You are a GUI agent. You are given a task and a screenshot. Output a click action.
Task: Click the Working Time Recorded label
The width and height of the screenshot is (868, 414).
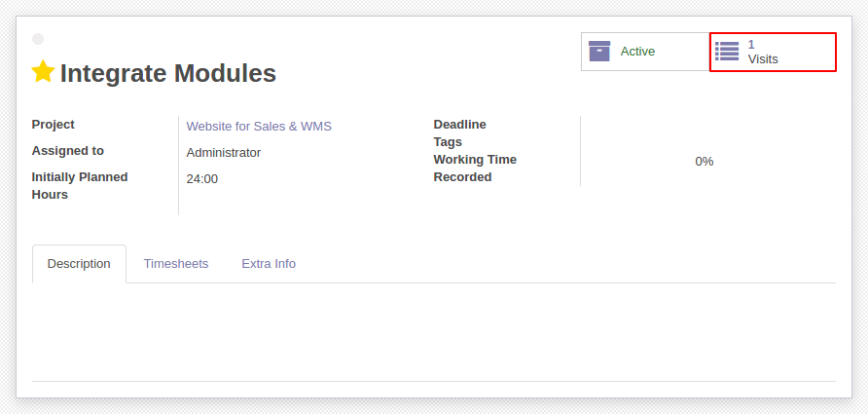(475, 169)
